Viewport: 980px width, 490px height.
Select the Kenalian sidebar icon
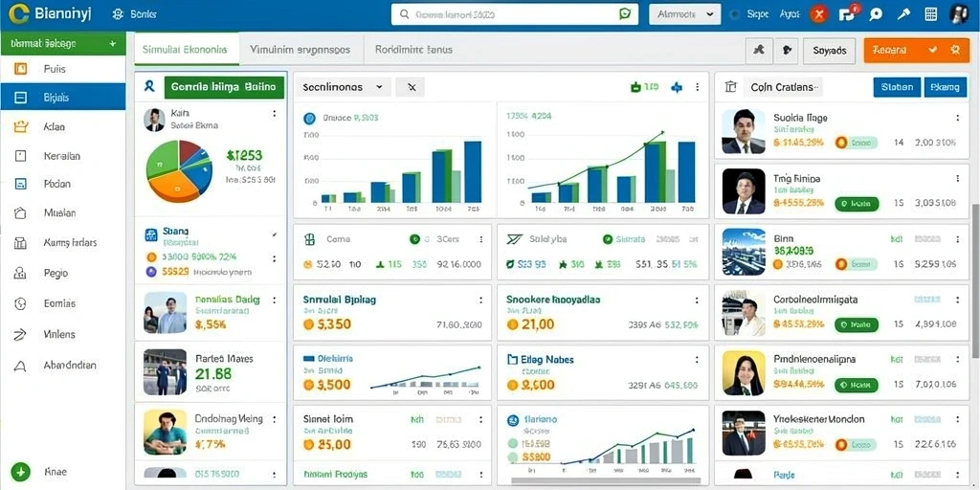click(21, 156)
